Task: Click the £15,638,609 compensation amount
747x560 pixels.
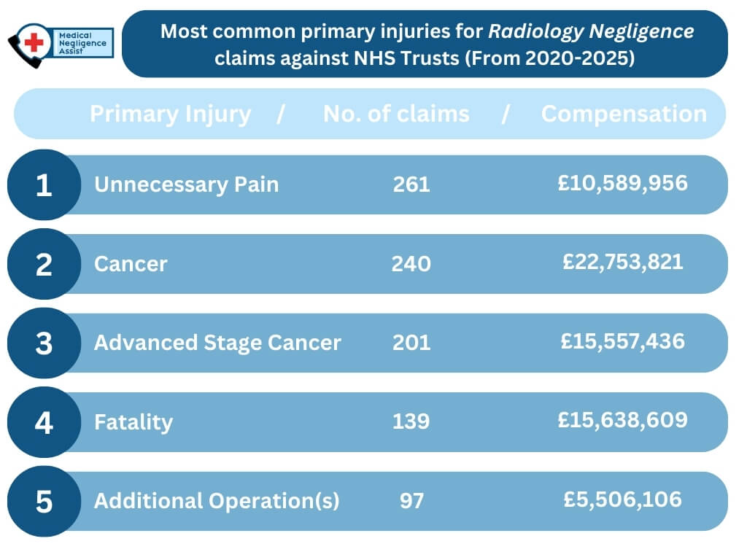Action: pos(623,420)
